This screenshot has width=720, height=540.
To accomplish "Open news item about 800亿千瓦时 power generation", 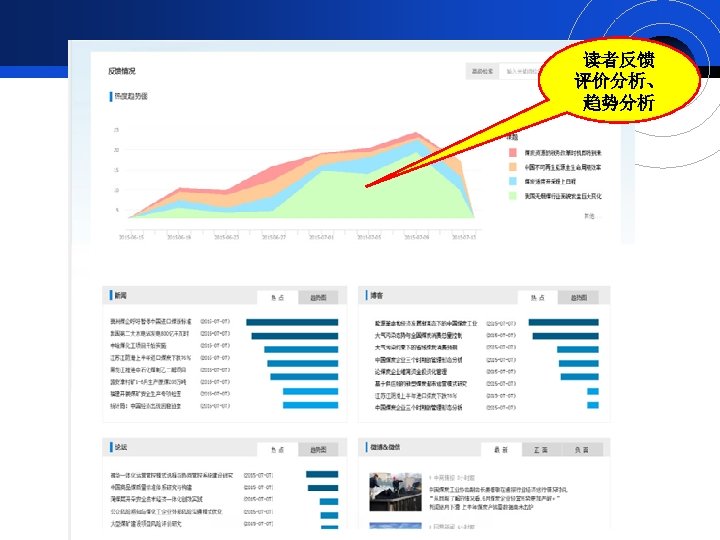I will [x=150, y=333].
